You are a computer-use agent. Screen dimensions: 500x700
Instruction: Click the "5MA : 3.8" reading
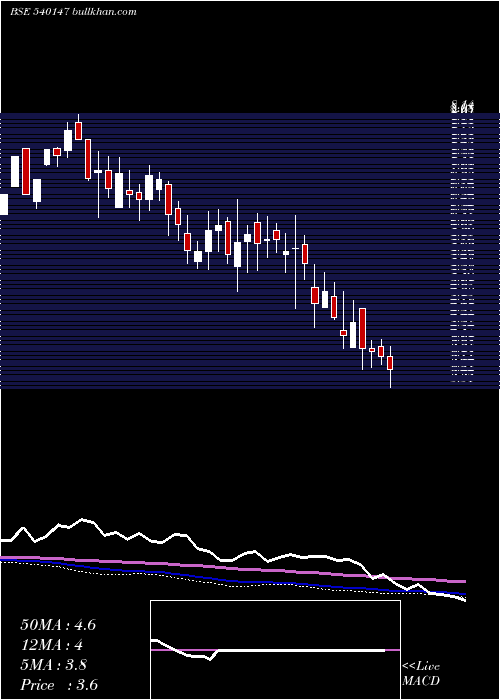click(54, 665)
